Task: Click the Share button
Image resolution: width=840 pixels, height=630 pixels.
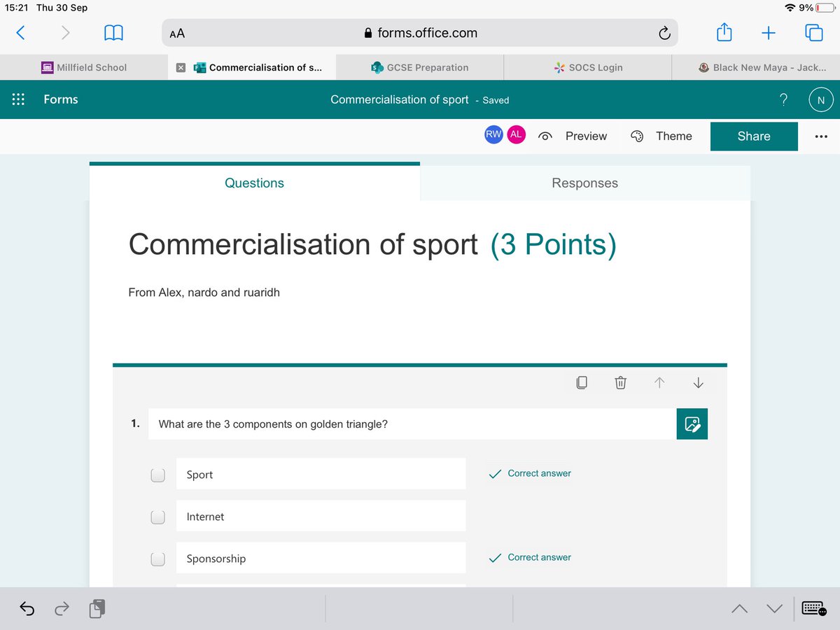Action: (754, 136)
